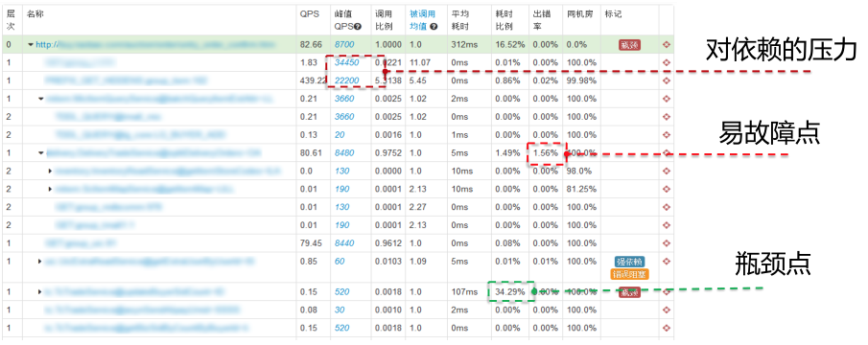Click diamond icon in 34450 peak QPS row
868x345 pixels.
point(666,63)
